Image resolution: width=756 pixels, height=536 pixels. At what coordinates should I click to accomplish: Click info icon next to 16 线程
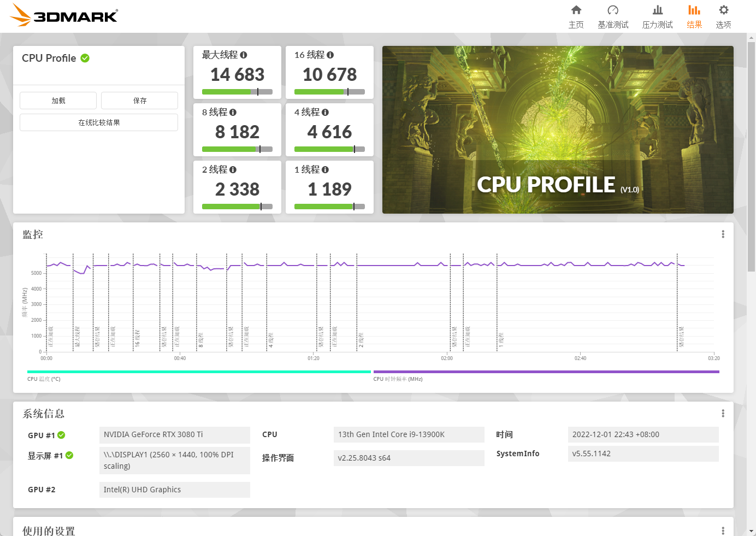tap(330, 55)
